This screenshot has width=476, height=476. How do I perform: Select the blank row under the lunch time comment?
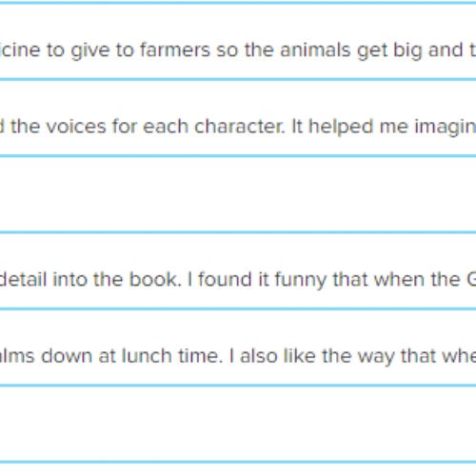point(238,424)
